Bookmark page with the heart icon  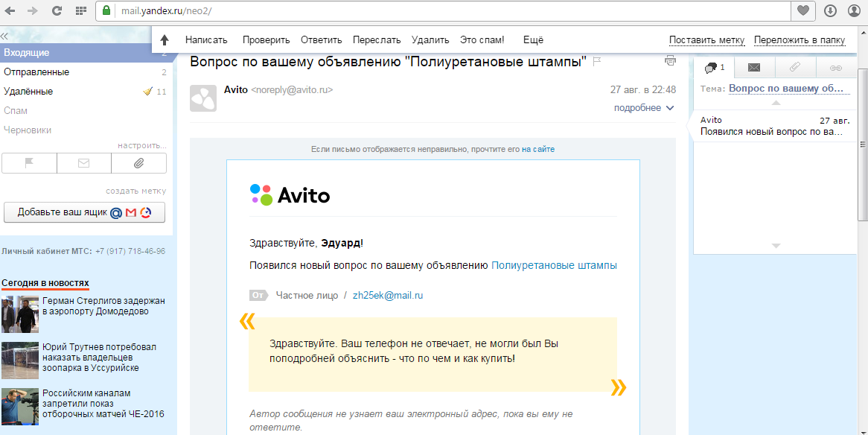tap(802, 10)
